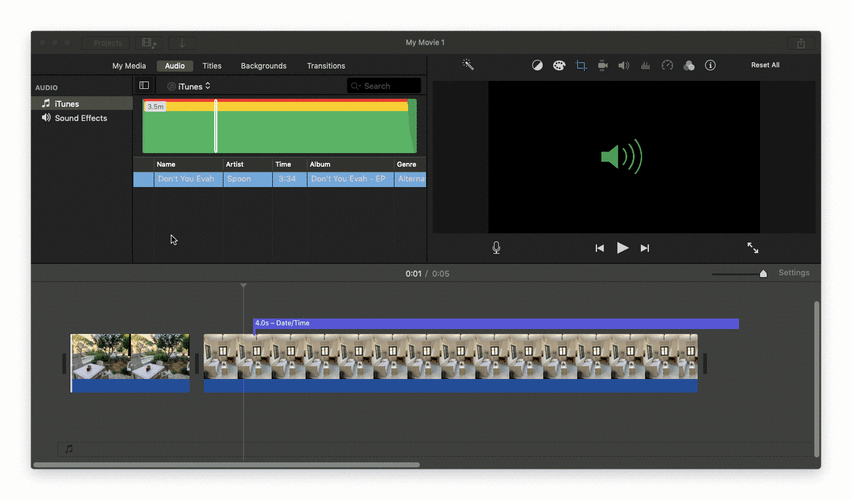Image resolution: width=852 pixels, height=500 pixels.
Task: Open the color balance tool
Action: (537, 65)
